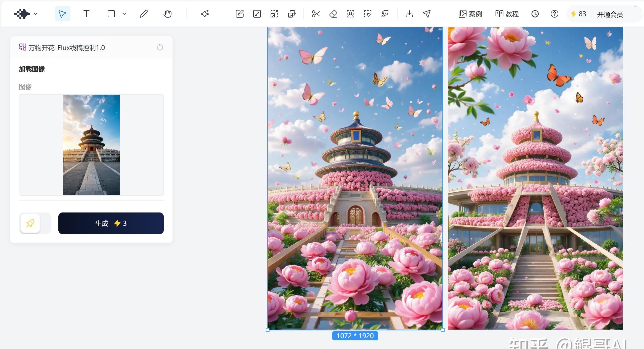Screen dimensions: 644x349
Task: Expand the rectangle shape tool dropdown
Action: pyautogui.click(x=124, y=14)
